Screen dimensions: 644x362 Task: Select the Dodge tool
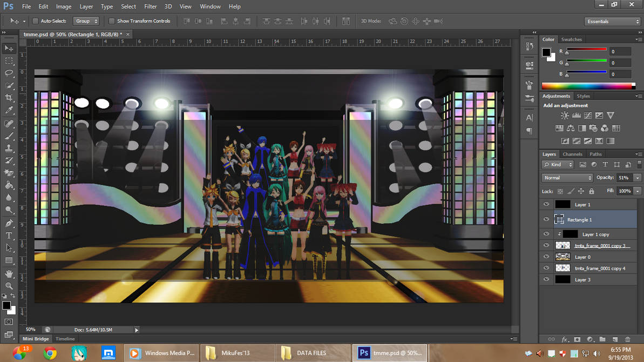click(9, 210)
